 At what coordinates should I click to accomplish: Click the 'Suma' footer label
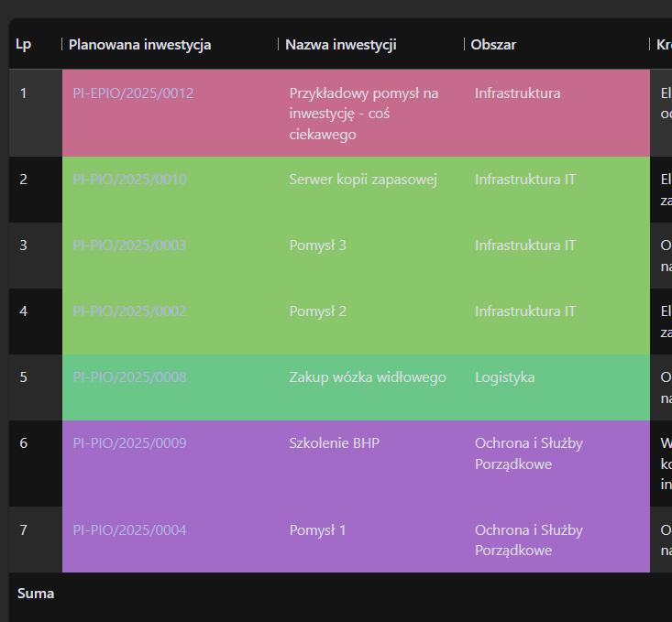[x=36, y=594]
